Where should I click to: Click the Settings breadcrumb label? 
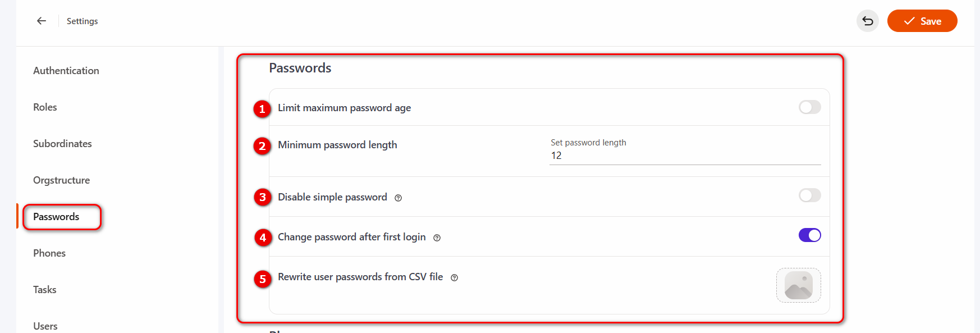pyautogui.click(x=82, y=21)
